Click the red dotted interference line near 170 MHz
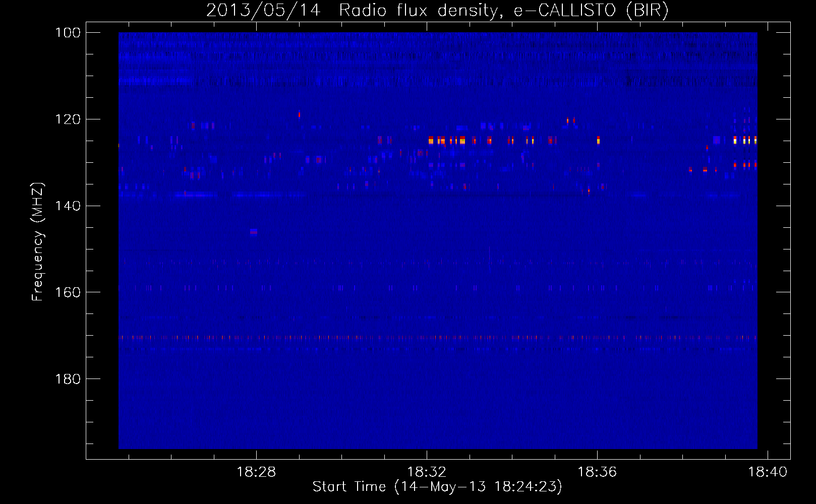Viewport: 816px width, 504px height. coord(438,338)
